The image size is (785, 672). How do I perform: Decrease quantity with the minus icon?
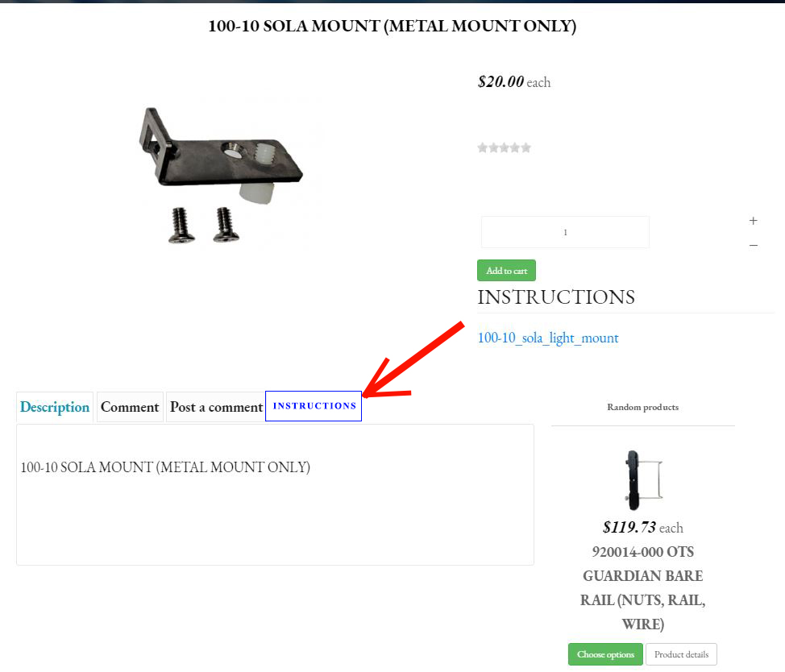click(753, 245)
